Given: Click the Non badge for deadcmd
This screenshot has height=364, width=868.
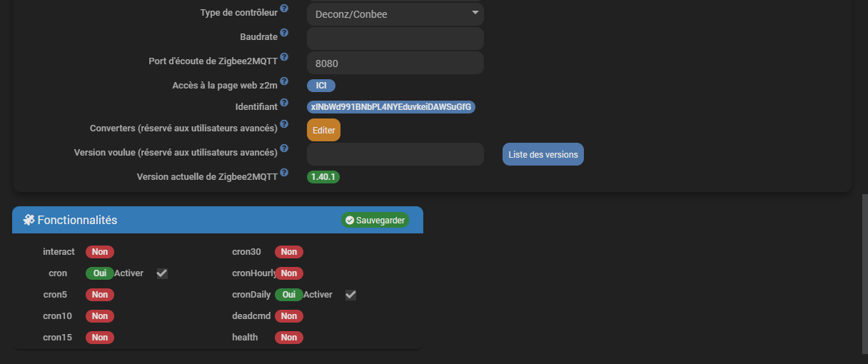Looking at the screenshot, I should (x=289, y=316).
